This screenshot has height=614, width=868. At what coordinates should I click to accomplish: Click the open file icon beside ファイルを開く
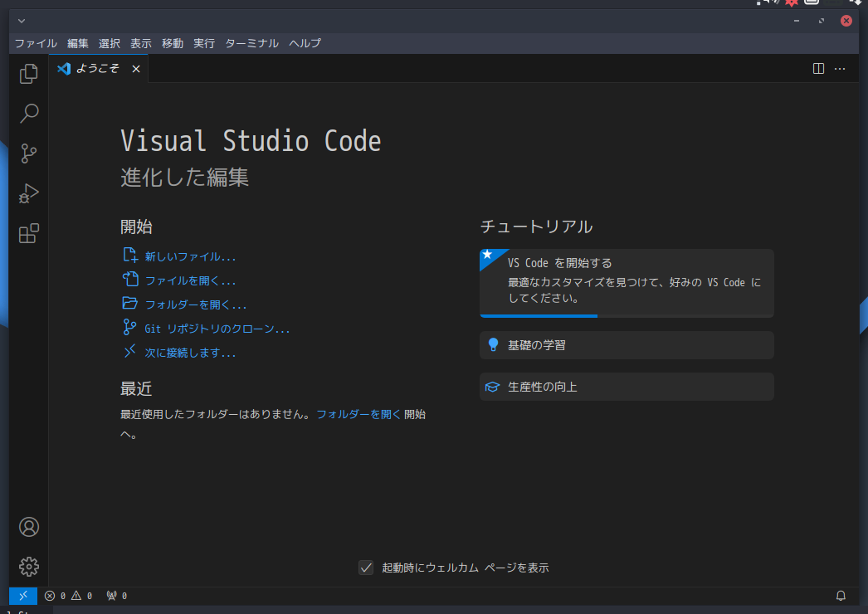[x=130, y=279]
